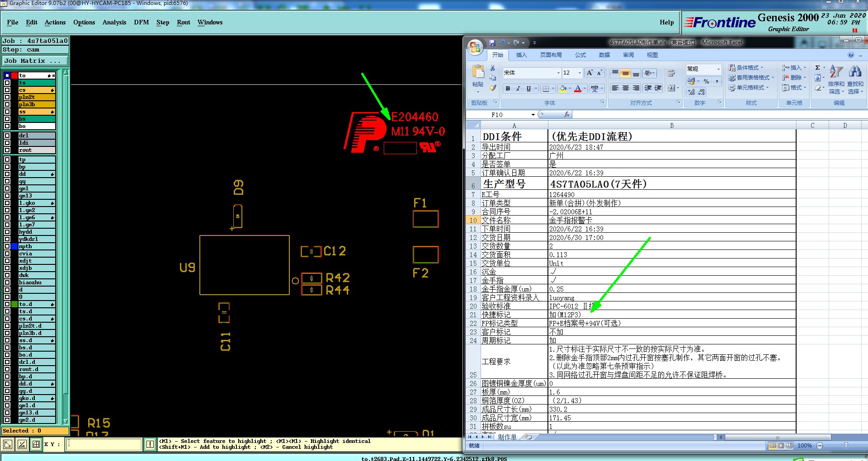Open the Excel Office button
The width and height of the screenshot is (868, 461).
pos(475,47)
